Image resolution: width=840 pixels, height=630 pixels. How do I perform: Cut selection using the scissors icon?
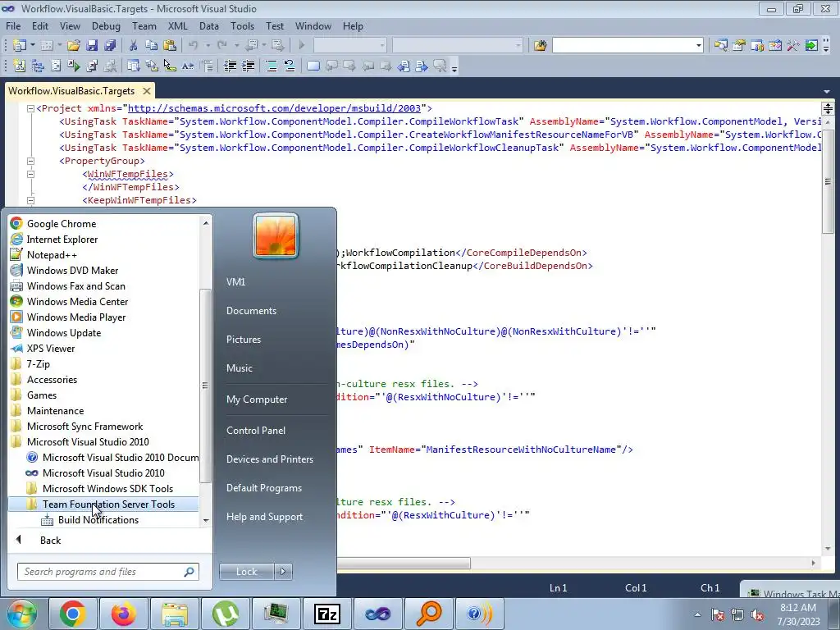coord(134,46)
